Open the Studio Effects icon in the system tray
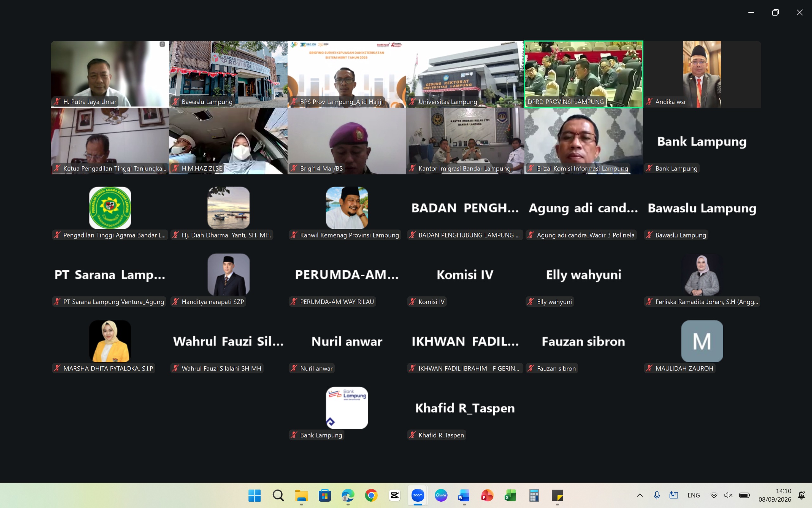Viewport: 812px width, 508px height. (x=673, y=495)
